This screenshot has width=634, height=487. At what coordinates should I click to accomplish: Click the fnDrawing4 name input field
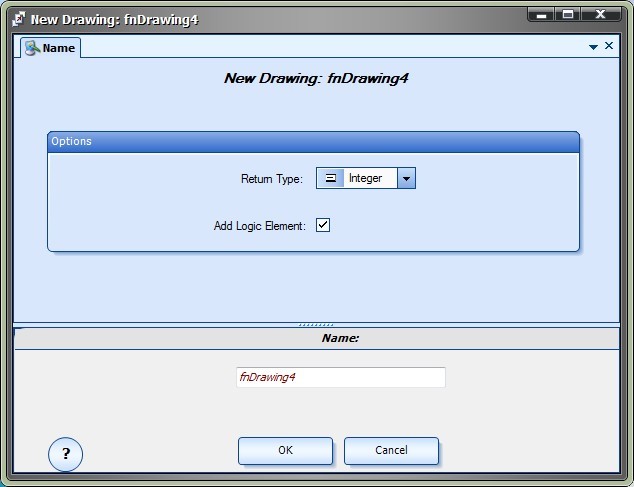[340, 377]
